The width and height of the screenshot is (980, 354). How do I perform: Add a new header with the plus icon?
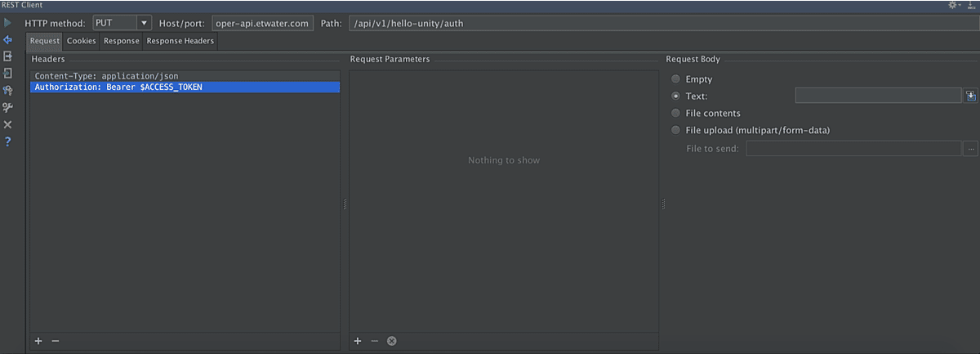38,341
